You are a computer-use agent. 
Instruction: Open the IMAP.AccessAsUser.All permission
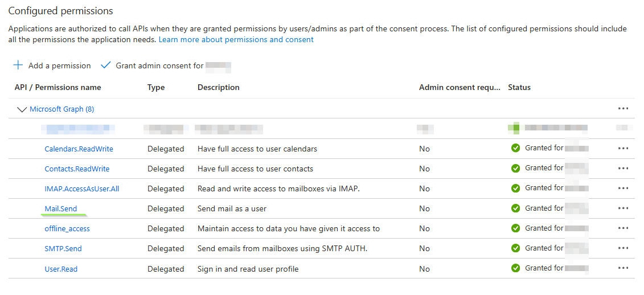[82, 189]
